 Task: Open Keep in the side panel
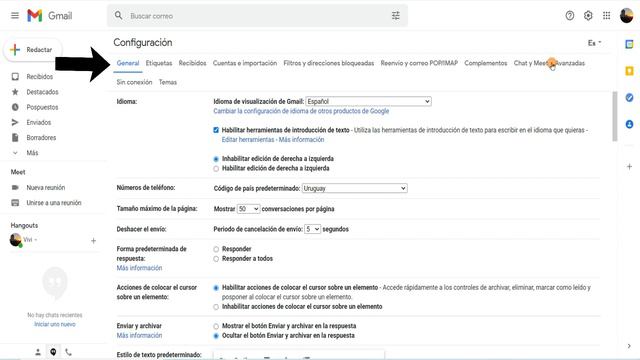(x=629, y=71)
